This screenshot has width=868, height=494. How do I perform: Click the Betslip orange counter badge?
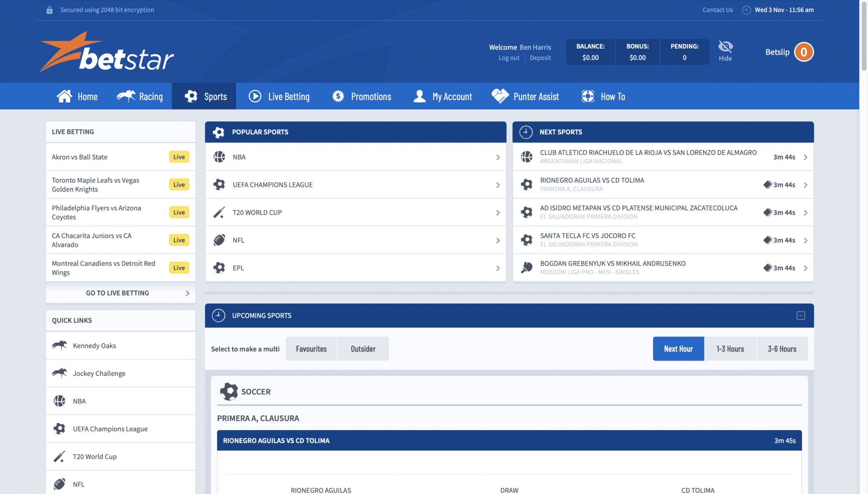coord(804,52)
